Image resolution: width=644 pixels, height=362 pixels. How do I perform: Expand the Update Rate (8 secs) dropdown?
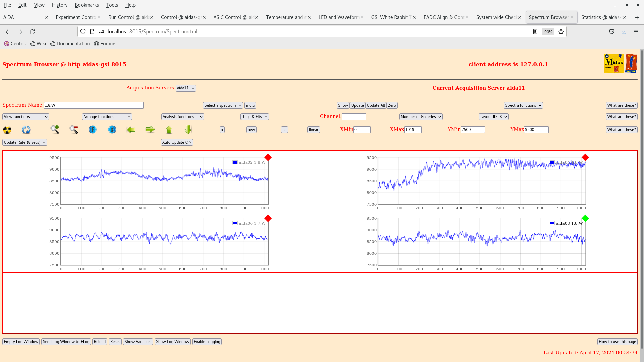point(25,142)
